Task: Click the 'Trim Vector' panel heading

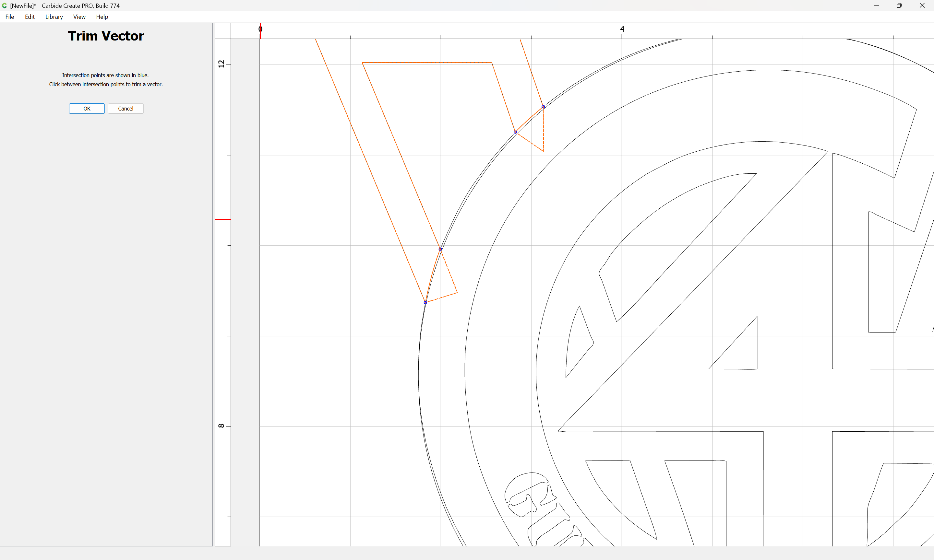Action: 106,36
